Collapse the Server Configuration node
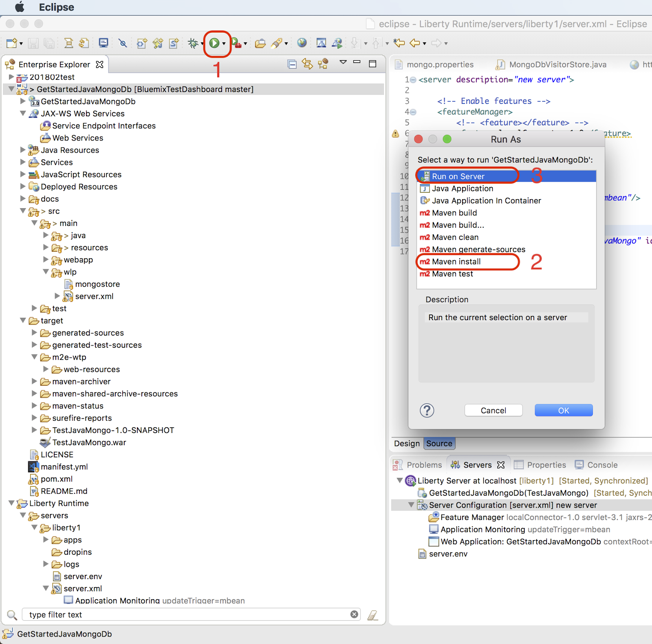This screenshot has height=644, width=652. [411, 505]
